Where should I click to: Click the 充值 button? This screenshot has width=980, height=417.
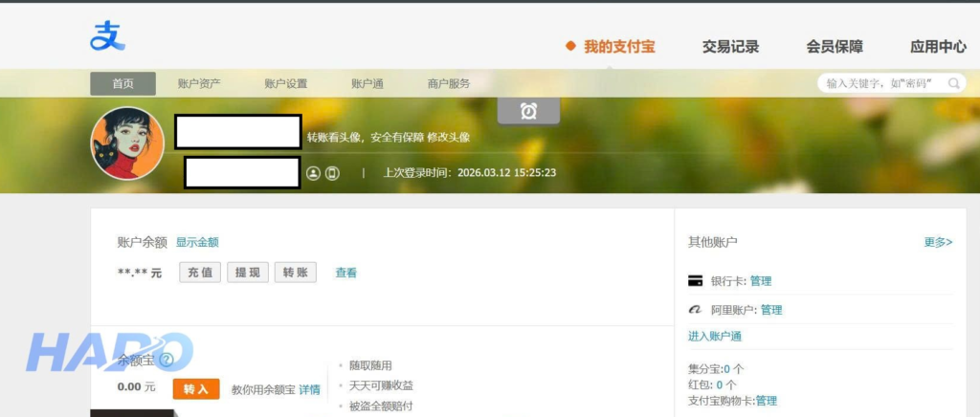(200, 273)
